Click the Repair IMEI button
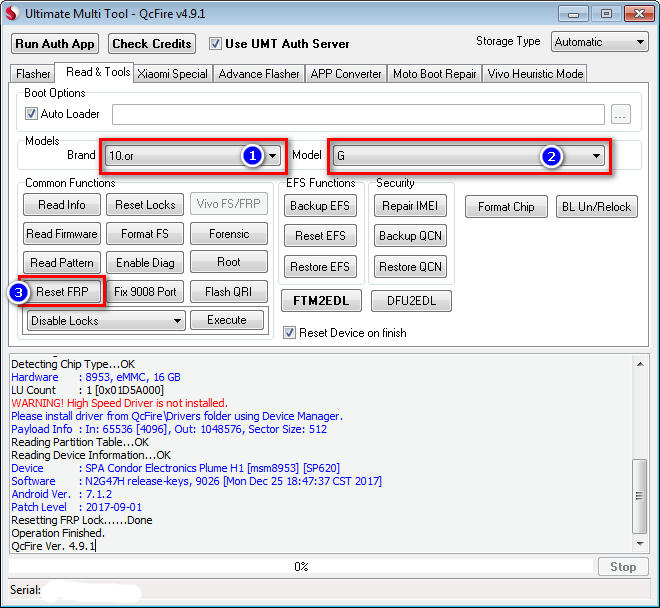The image size is (660, 608). point(410,205)
